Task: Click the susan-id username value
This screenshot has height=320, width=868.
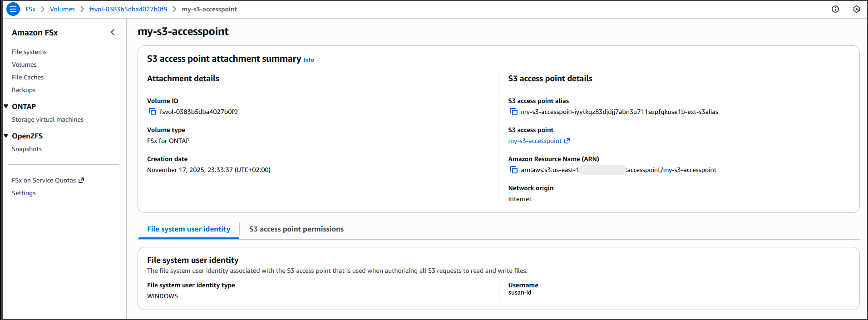Action: click(520, 292)
